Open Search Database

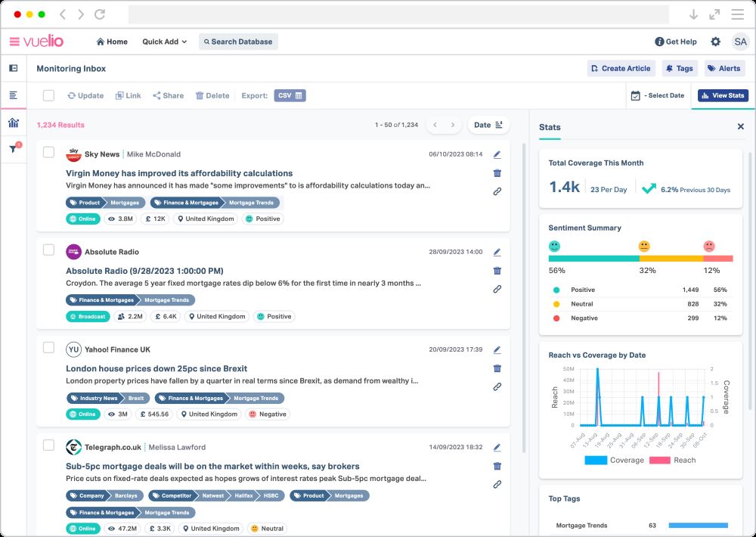point(238,42)
